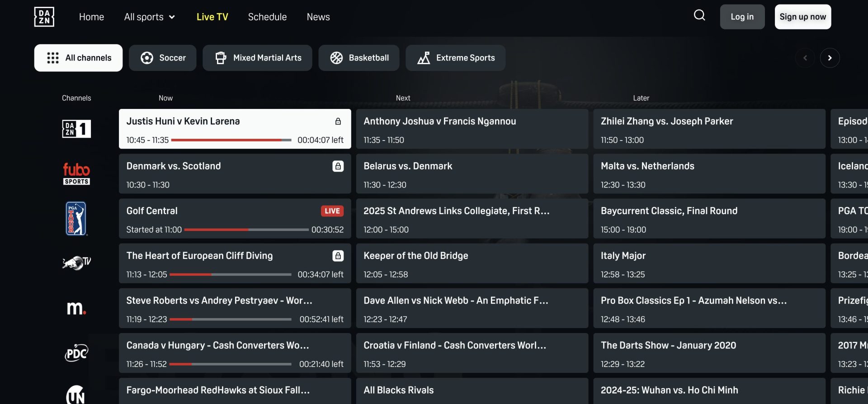Open Fargo-Moorhead RedHawks at Sioux Falls

pos(235,391)
